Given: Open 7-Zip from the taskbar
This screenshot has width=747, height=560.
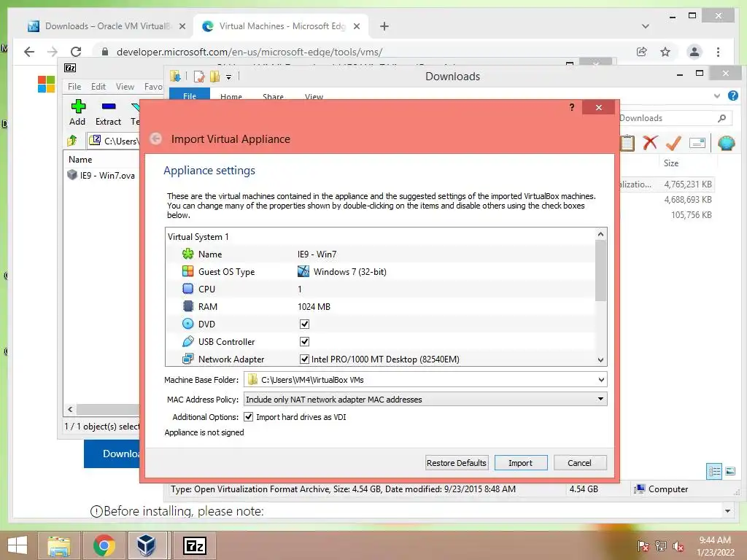Looking at the screenshot, I should [x=195, y=545].
